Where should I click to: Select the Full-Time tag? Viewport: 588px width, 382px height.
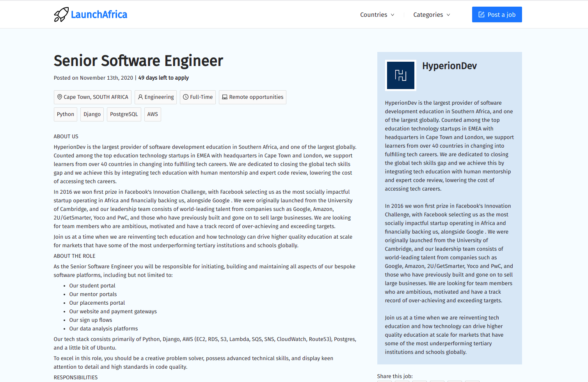(x=198, y=97)
